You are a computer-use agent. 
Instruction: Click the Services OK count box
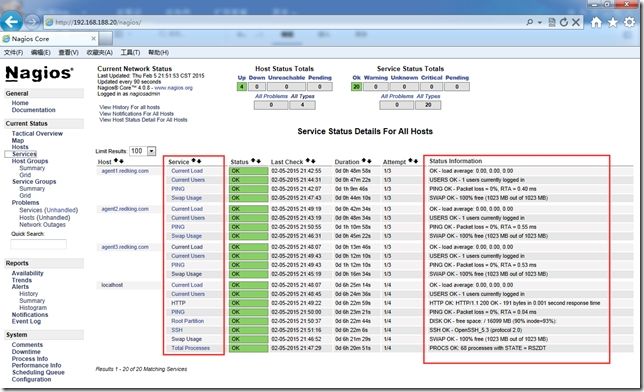(x=356, y=87)
